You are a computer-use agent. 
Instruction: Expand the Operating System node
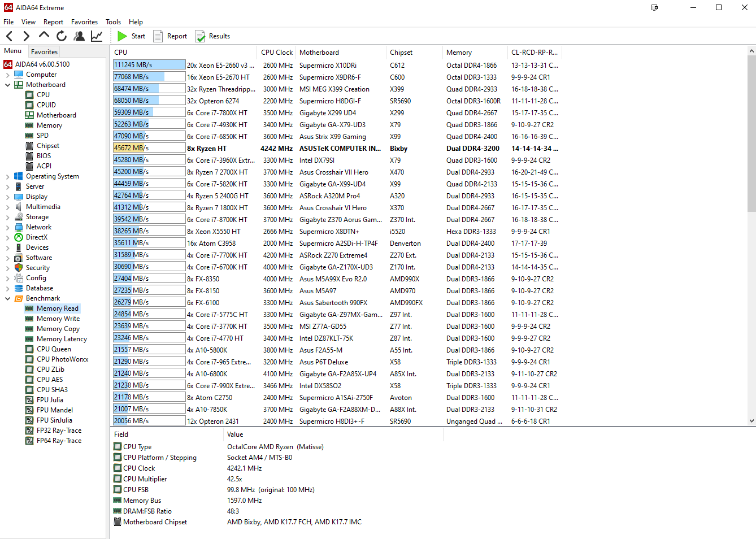click(x=7, y=176)
